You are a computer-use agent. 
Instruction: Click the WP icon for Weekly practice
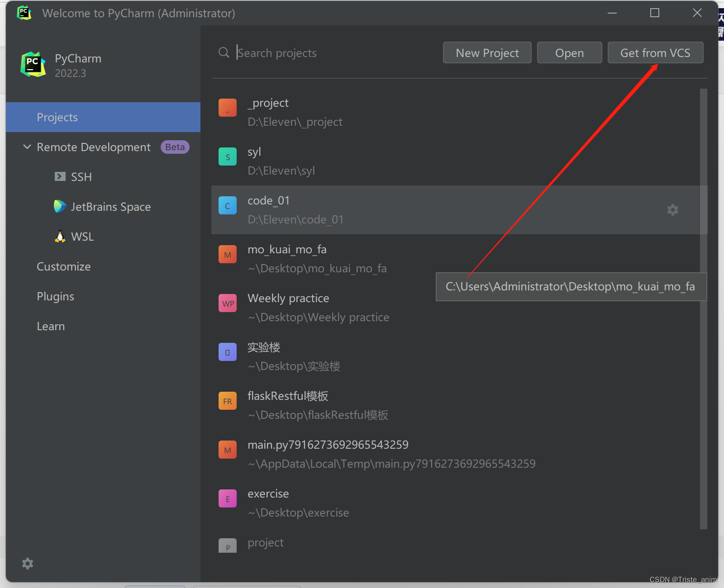tap(228, 303)
